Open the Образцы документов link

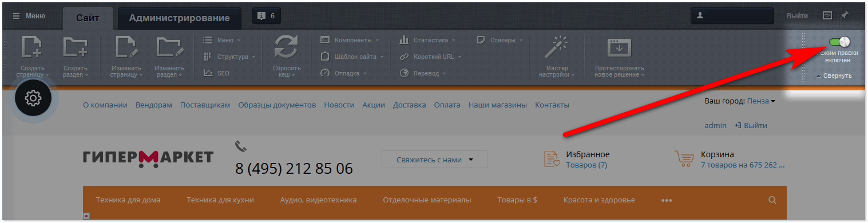[277, 105]
